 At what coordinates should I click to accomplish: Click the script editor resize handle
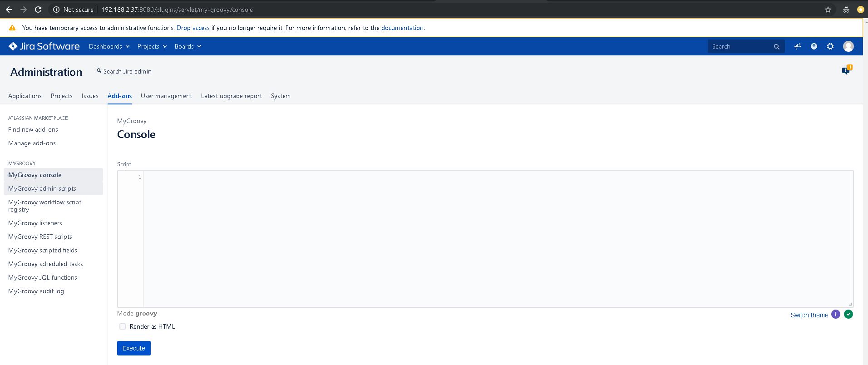(x=850, y=304)
